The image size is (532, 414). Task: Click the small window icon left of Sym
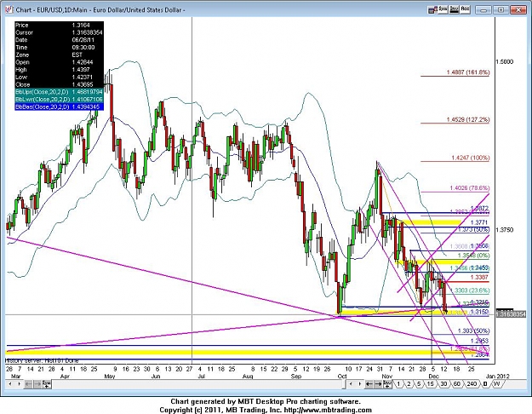[432, 10]
